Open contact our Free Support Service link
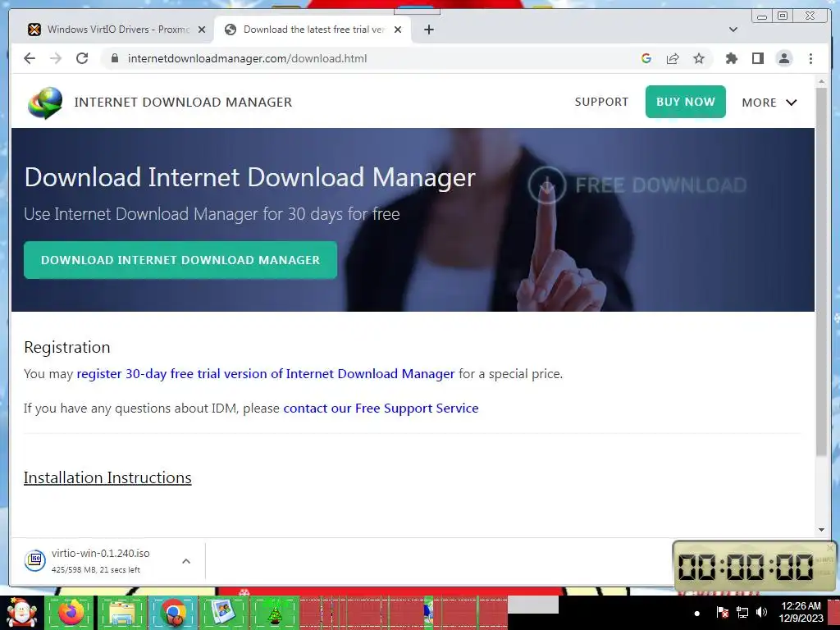The width and height of the screenshot is (840, 630). point(381,409)
